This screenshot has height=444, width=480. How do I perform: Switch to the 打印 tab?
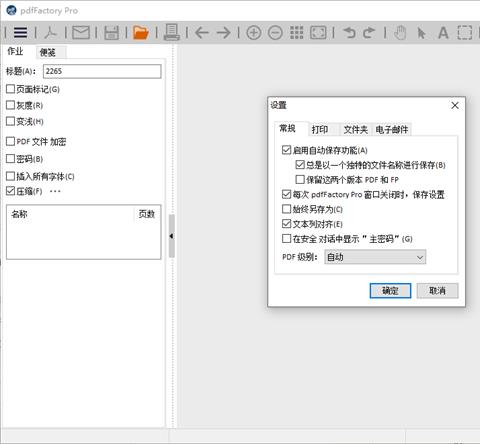pos(320,129)
